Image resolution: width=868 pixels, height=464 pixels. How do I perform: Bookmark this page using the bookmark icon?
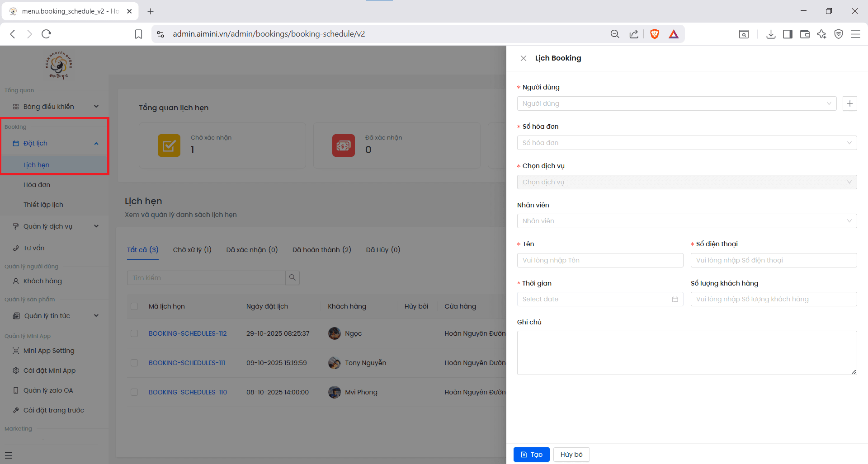click(x=139, y=34)
